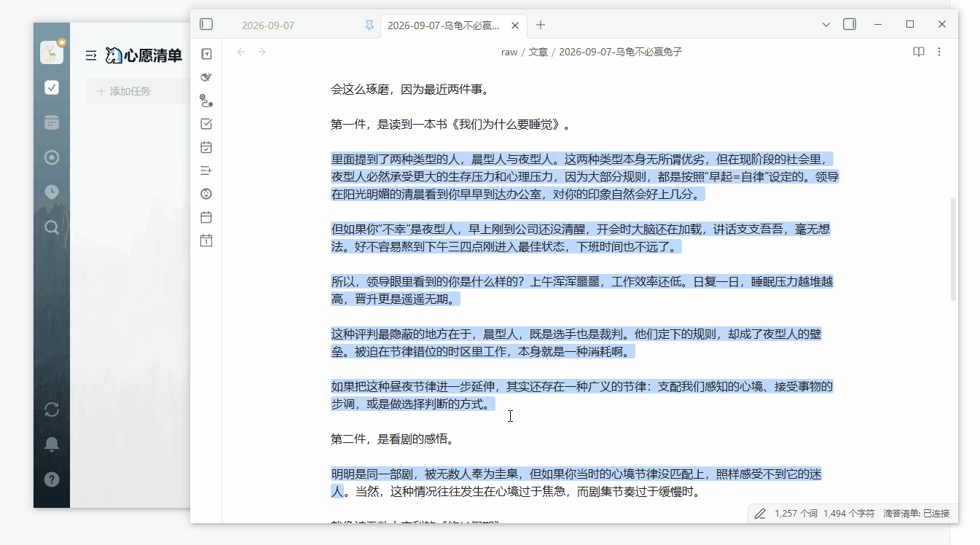Image resolution: width=980 pixels, height=545 pixels.
Task: Click the 添加任务 input field
Action: pyautogui.click(x=138, y=91)
